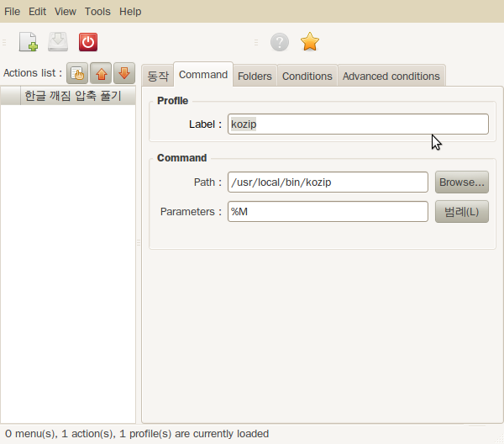Viewport: 504px width, 444px height.
Task: Click the 범례(L) legend button
Action: point(462,212)
